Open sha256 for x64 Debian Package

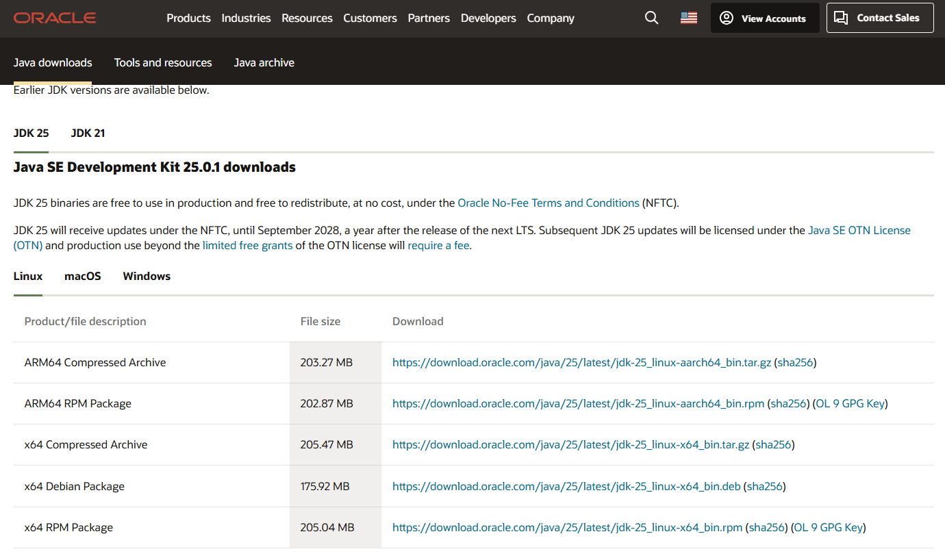765,486
